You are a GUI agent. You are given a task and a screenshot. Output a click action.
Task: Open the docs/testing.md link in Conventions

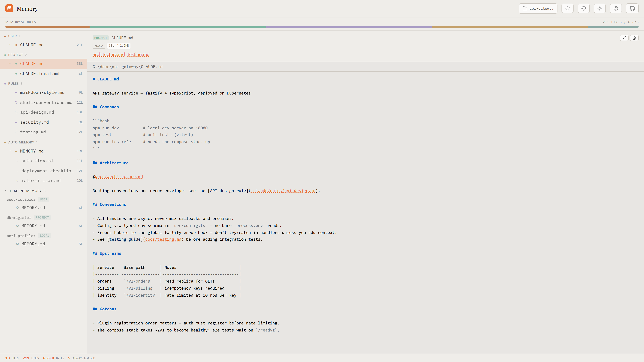(x=163, y=239)
